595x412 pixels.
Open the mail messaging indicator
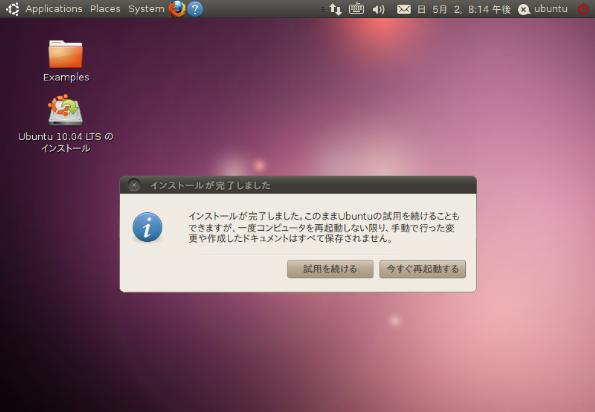(x=404, y=9)
